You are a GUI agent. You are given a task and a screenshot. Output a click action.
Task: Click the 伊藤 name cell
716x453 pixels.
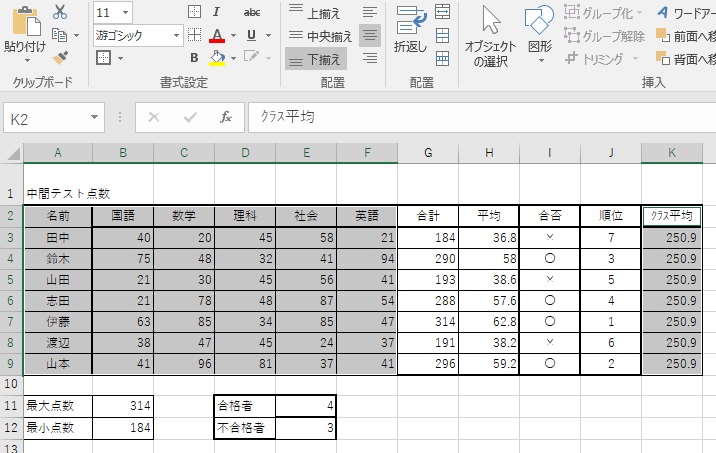click(58, 321)
